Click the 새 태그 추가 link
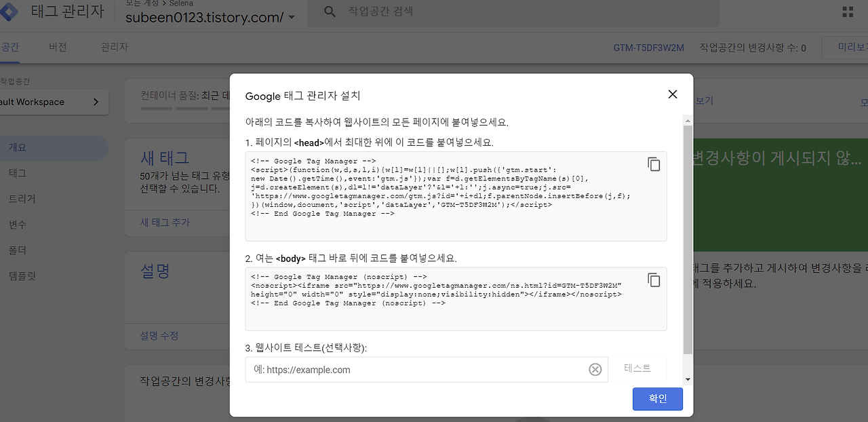The image size is (868, 422). [165, 223]
